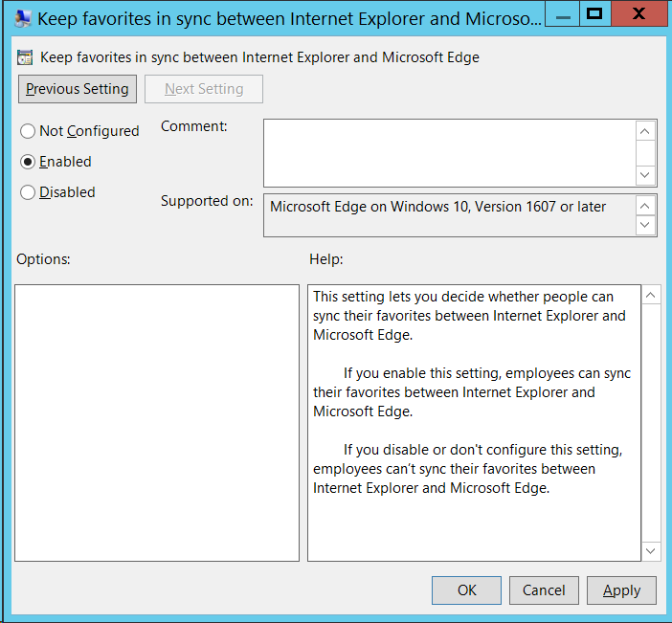Go to Previous Setting
The image size is (672, 623).
[x=78, y=89]
